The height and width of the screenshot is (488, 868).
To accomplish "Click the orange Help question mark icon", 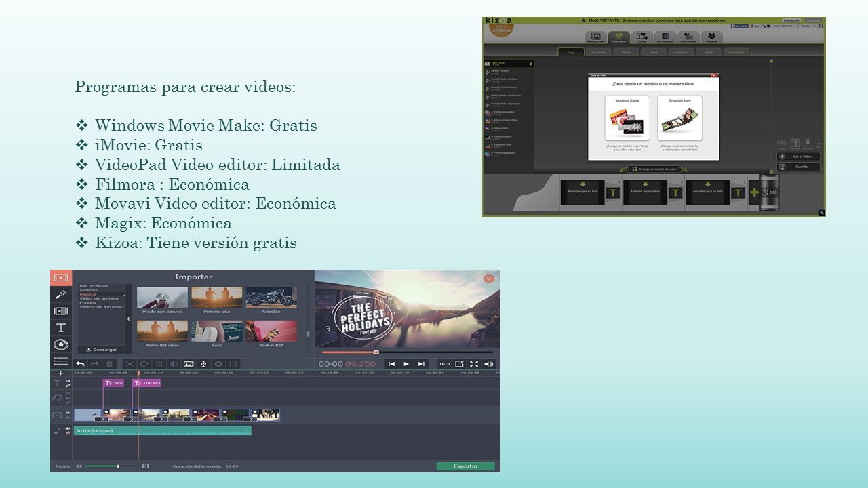I will (x=488, y=279).
